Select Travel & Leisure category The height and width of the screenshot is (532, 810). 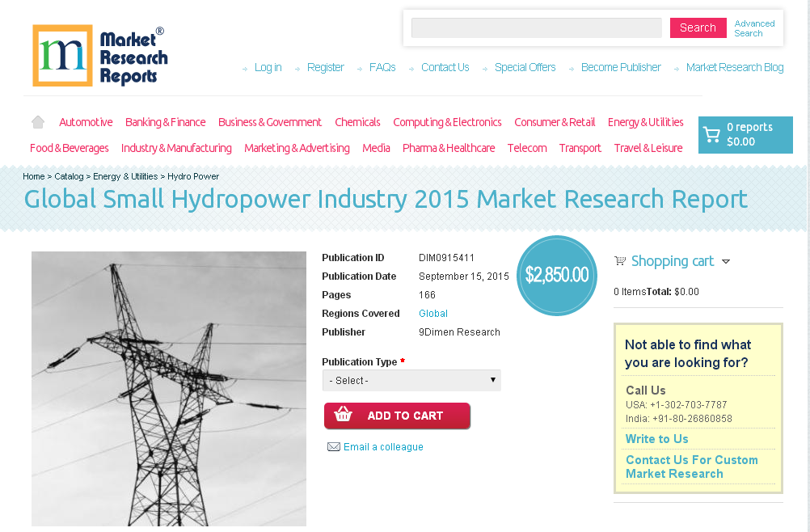coord(648,148)
